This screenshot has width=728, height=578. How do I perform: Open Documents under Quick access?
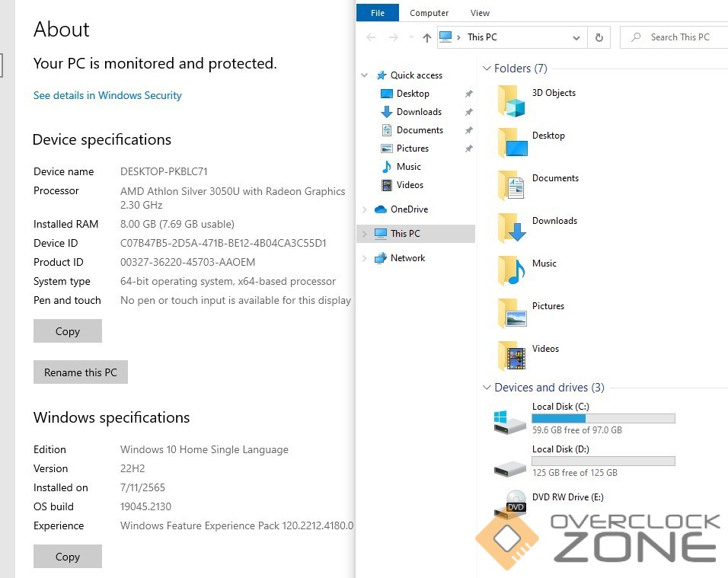click(x=420, y=130)
